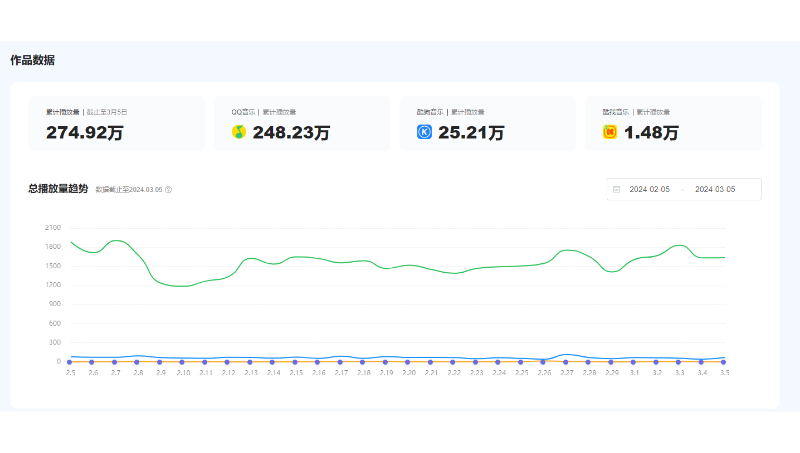Click the x-axis date label 2.14

tap(273, 373)
